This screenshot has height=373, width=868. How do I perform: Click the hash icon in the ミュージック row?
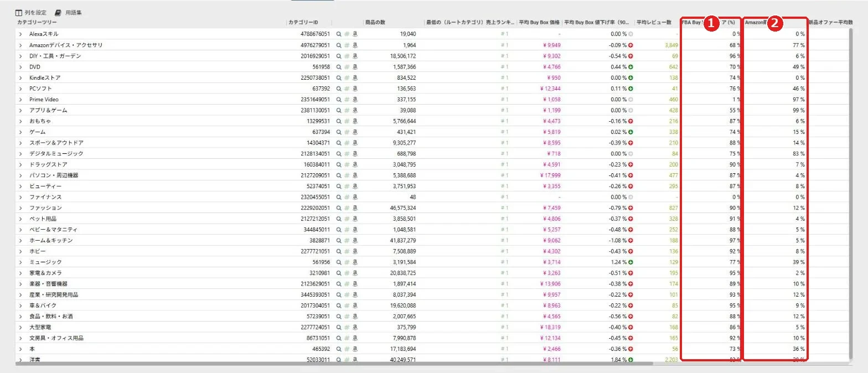click(x=347, y=262)
